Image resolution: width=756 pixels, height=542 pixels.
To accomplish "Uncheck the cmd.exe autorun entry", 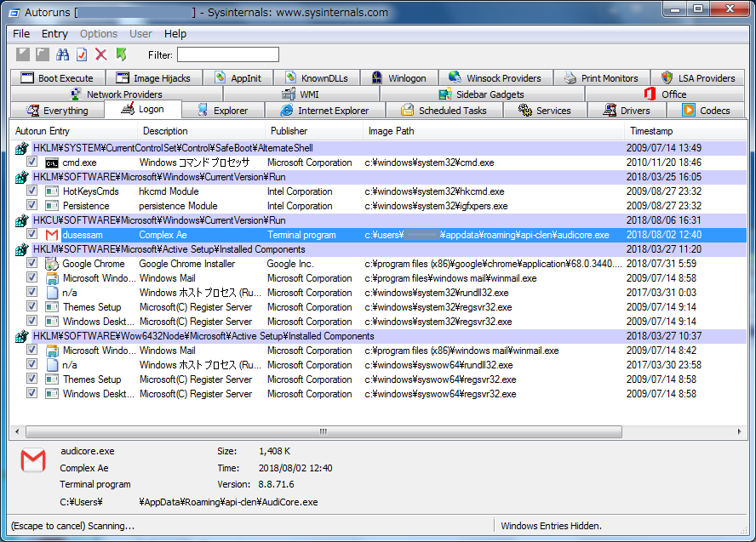I will pyautogui.click(x=31, y=162).
